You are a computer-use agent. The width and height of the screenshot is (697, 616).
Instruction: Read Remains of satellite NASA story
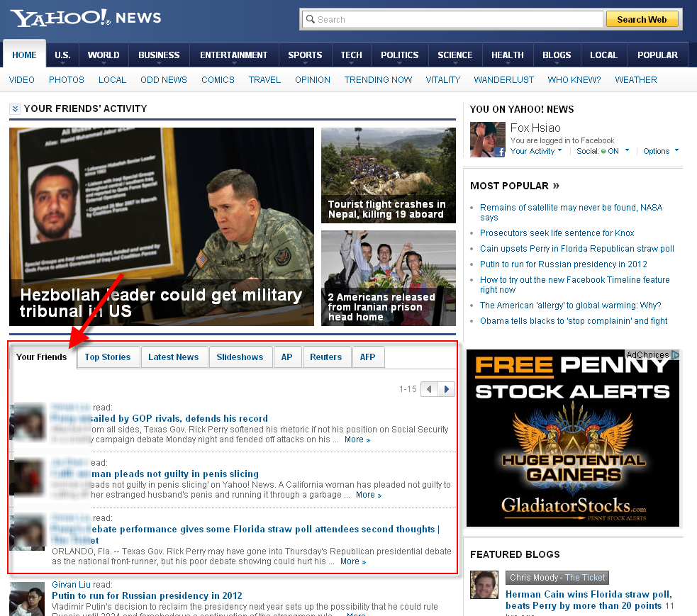[571, 213]
